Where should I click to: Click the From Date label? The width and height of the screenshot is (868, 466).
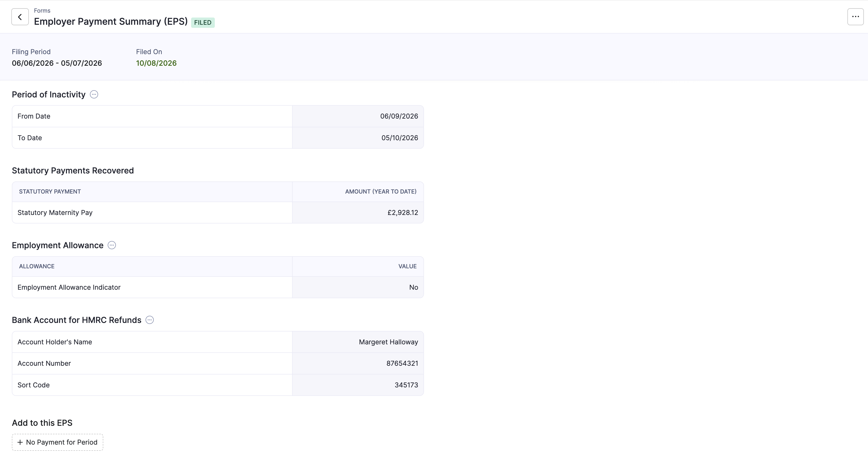pyautogui.click(x=34, y=116)
